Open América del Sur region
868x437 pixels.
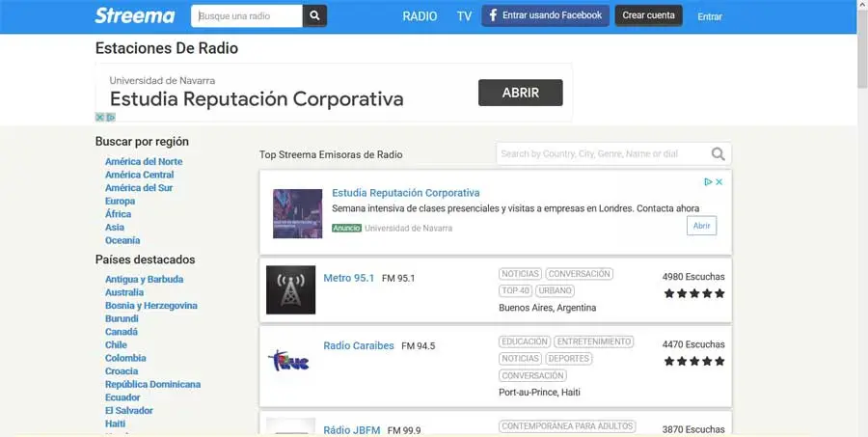[x=139, y=188]
